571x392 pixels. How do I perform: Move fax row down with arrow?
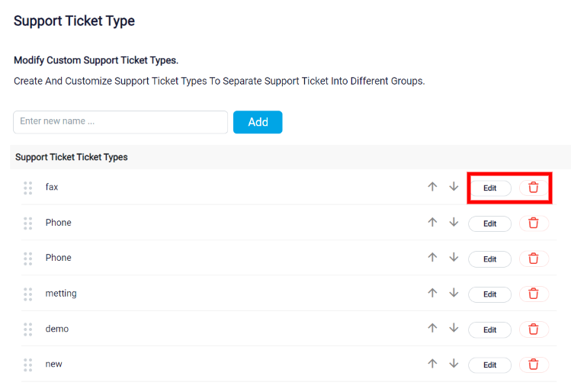454,187
